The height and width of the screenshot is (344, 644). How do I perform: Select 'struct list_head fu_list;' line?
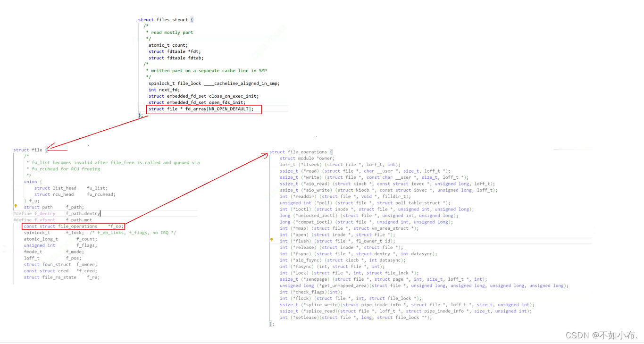(x=71, y=188)
